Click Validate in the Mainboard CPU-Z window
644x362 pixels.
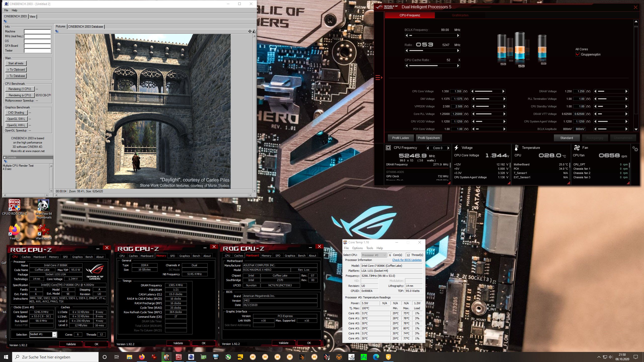click(283, 343)
